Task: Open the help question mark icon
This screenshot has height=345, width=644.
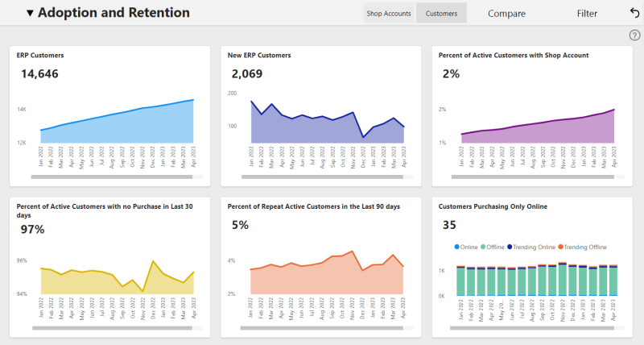Action: (x=634, y=35)
